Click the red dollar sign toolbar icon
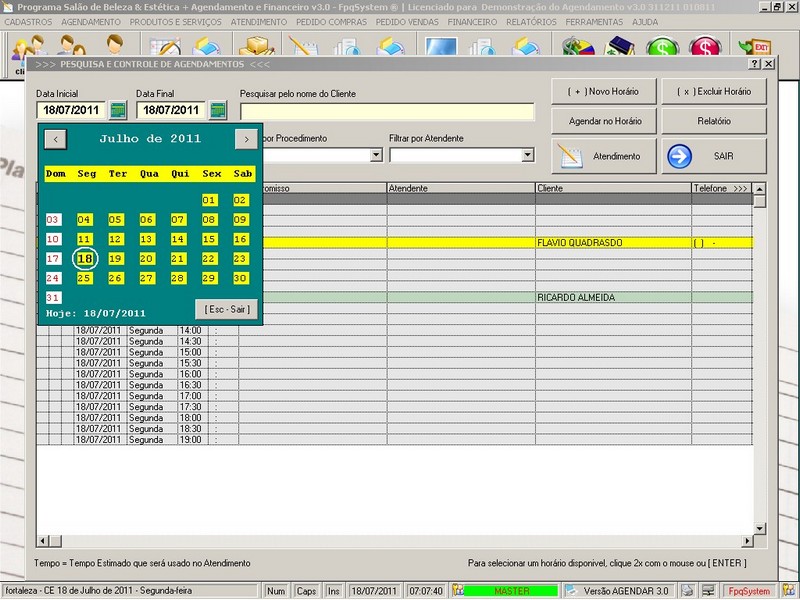This screenshot has height=600, width=800. [x=705, y=49]
